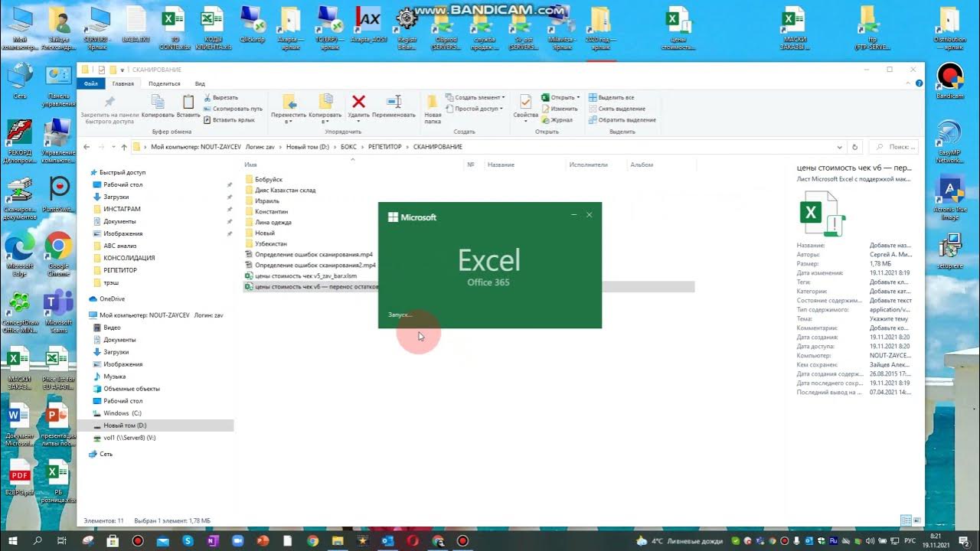Switch to large icons view in status bar
Viewport: 980px width, 551px height.
pos(916,520)
